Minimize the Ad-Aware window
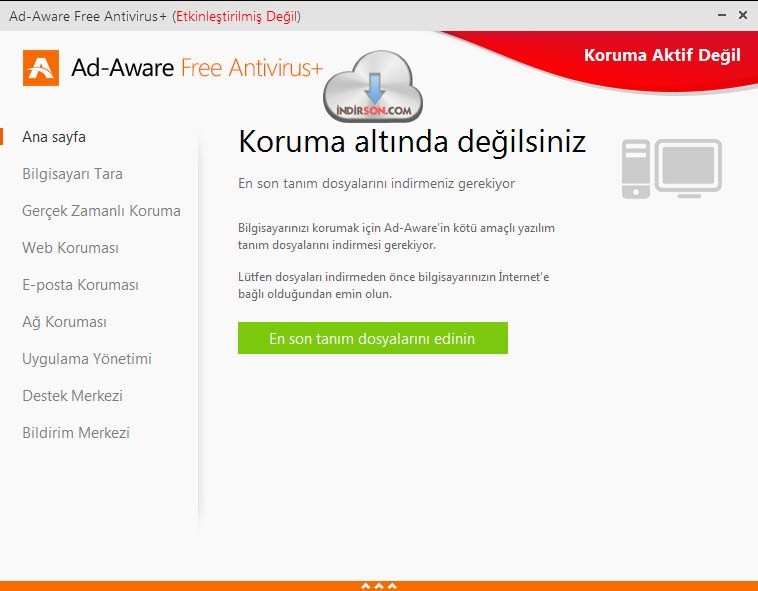This screenshot has width=758, height=591. point(722,15)
